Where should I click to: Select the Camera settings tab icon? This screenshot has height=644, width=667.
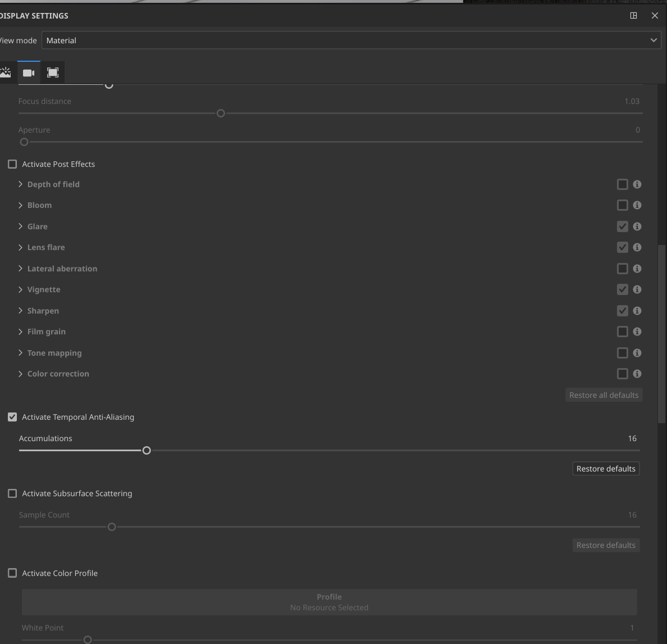29,72
